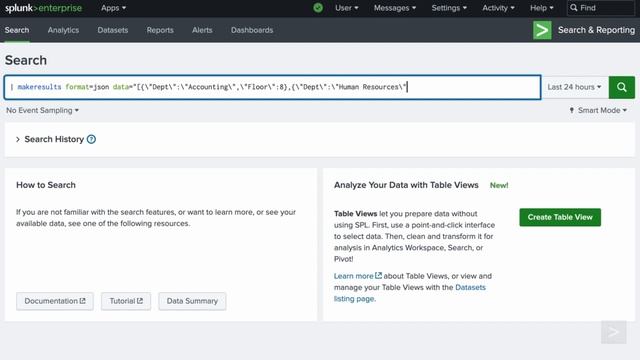Click the Find search field

tap(600, 8)
